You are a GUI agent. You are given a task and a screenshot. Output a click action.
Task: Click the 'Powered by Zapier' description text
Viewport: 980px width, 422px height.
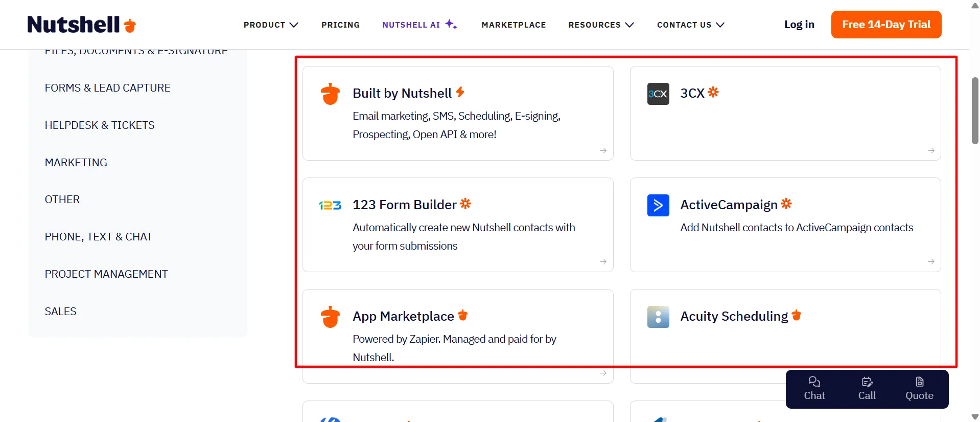point(454,348)
